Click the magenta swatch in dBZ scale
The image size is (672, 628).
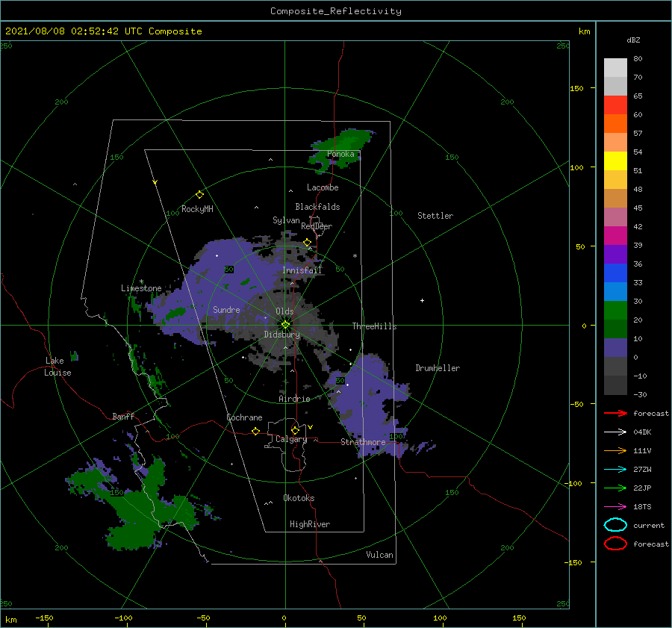point(615,235)
